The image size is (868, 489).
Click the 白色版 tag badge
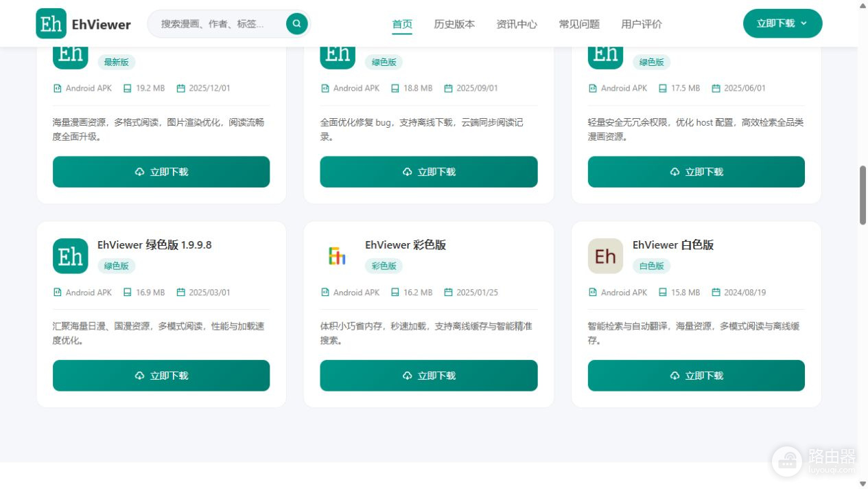coord(651,266)
